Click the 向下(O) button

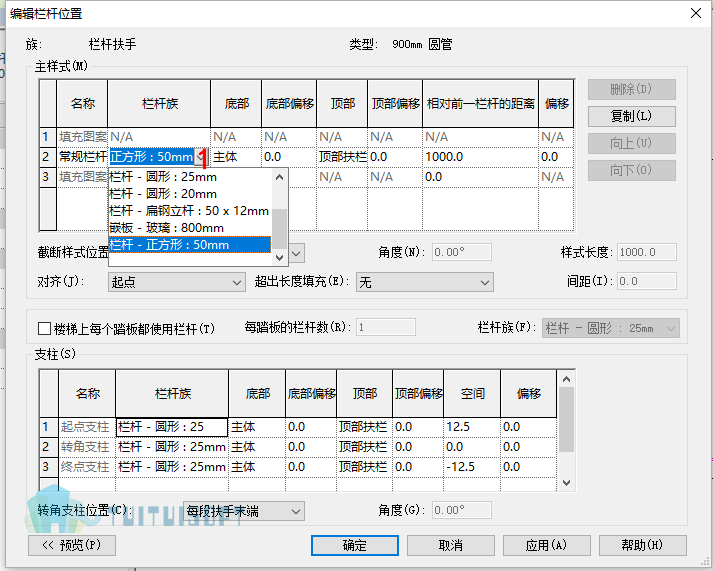pyautogui.click(x=632, y=170)
